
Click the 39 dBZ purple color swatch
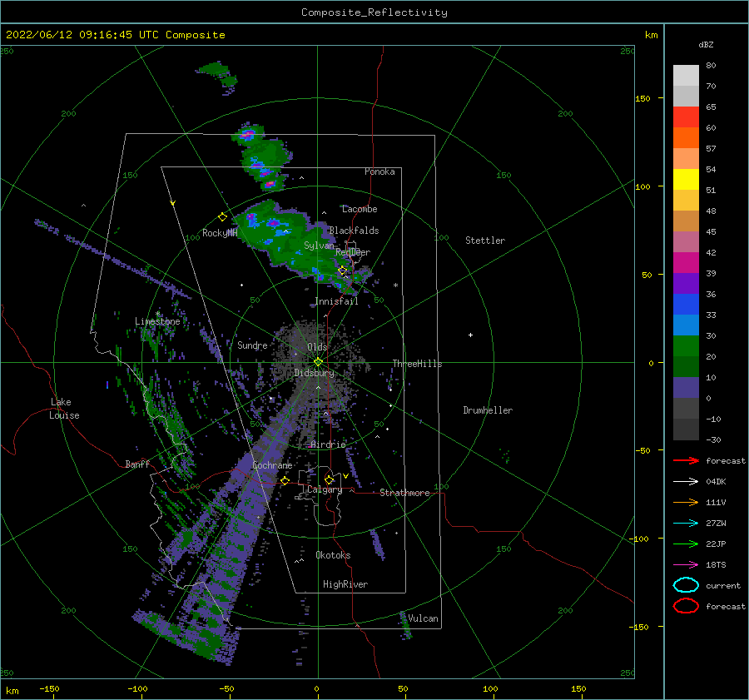[686, 284]
